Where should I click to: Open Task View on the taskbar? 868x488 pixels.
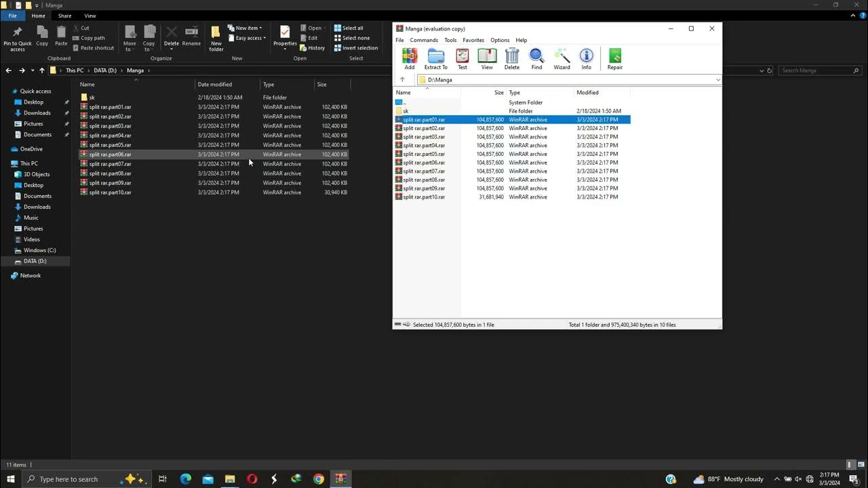tap(163, 479)
